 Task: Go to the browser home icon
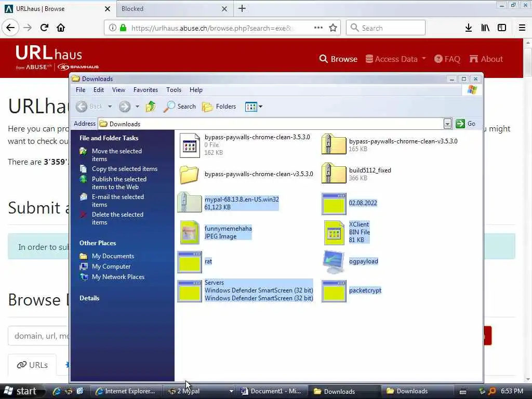point(61,28)
